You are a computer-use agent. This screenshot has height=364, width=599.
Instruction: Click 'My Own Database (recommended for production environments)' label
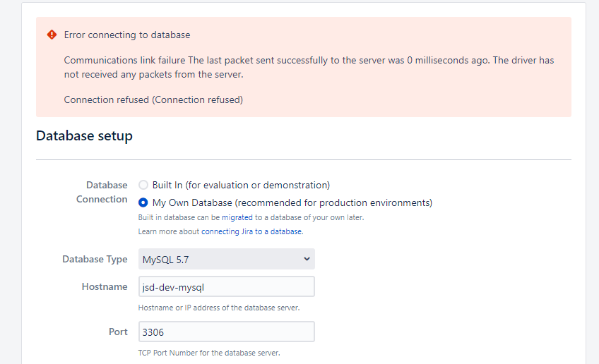pyautogui.click(x=292, y=202)
